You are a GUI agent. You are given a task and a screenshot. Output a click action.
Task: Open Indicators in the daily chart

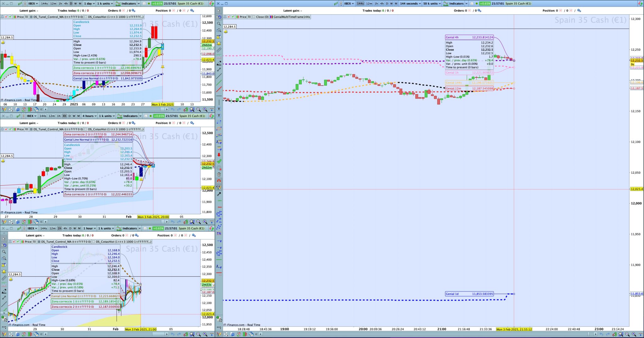coord(126,3)
